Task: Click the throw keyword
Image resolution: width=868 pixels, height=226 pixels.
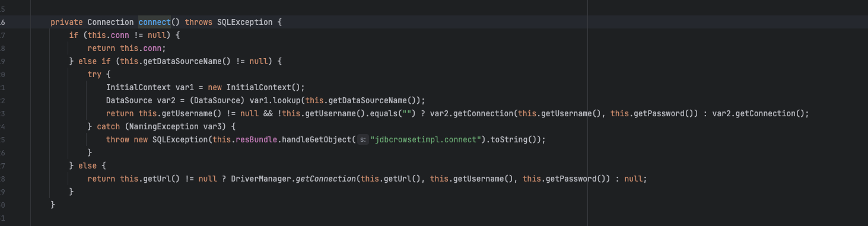Action: click(x=117, y=139)
